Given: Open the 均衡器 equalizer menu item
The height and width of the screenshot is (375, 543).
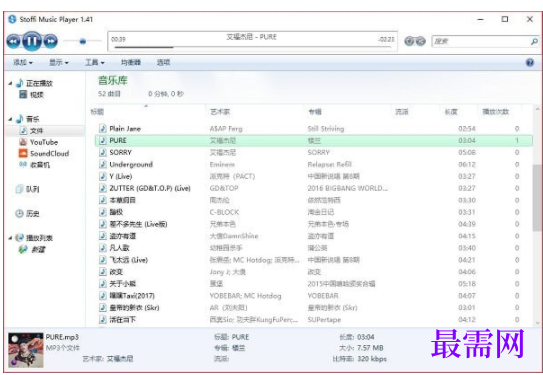Looking at the screenshot, I should (x=131, y=62).
